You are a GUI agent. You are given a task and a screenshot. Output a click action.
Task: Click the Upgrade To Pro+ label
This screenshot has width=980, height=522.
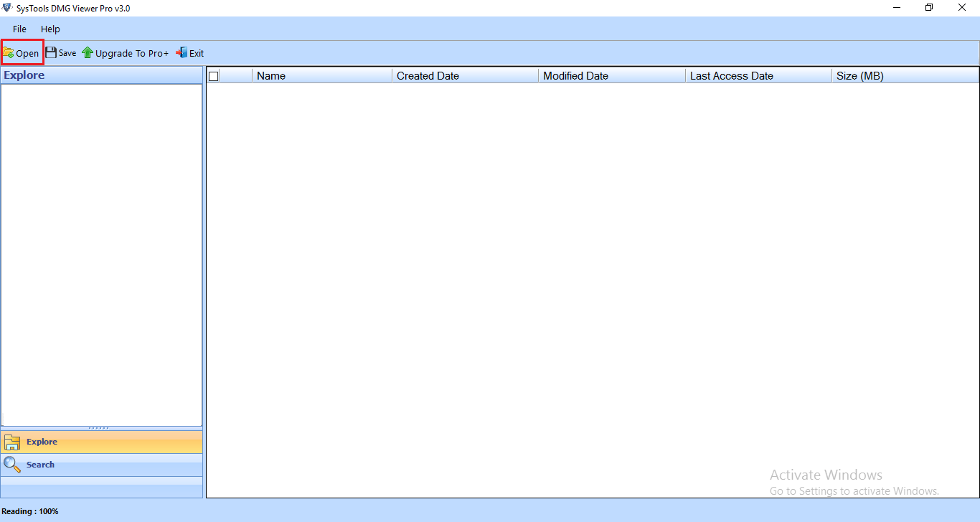[x=132, y=53]
